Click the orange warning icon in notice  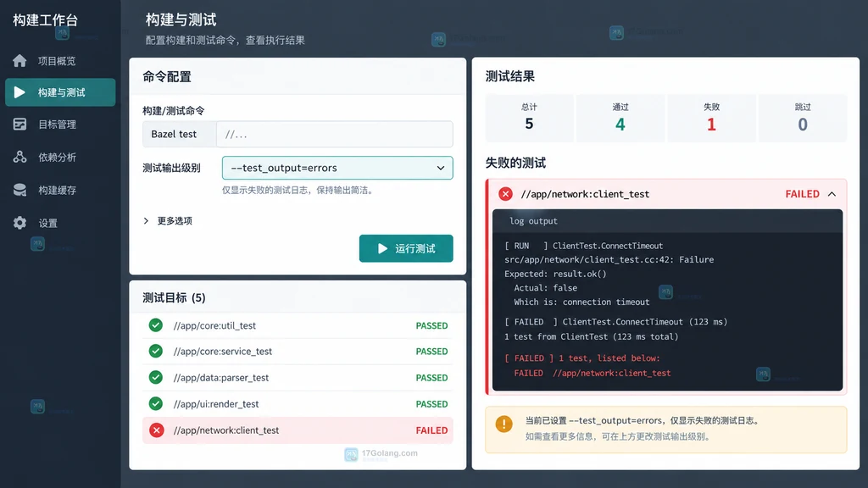pos(504,424)
